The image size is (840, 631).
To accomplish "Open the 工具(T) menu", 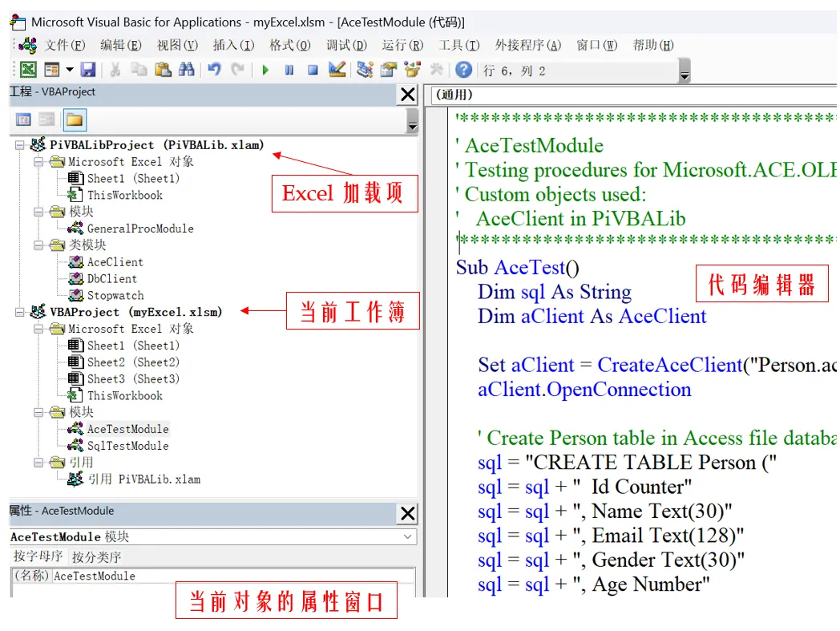I will pos(459,46).
